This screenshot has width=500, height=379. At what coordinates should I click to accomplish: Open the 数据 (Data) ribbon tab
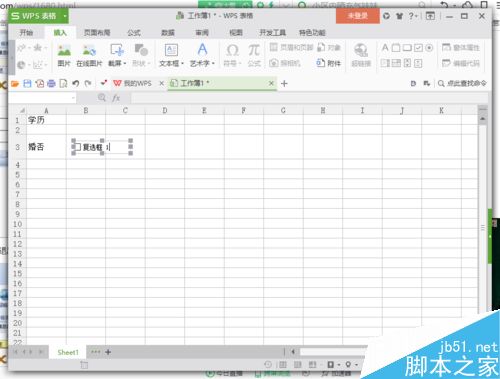168,33
